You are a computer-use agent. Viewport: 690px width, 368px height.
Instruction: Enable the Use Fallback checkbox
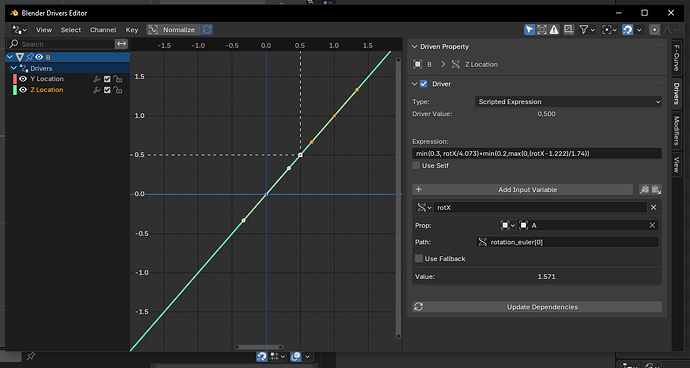(x=419, y=259)
